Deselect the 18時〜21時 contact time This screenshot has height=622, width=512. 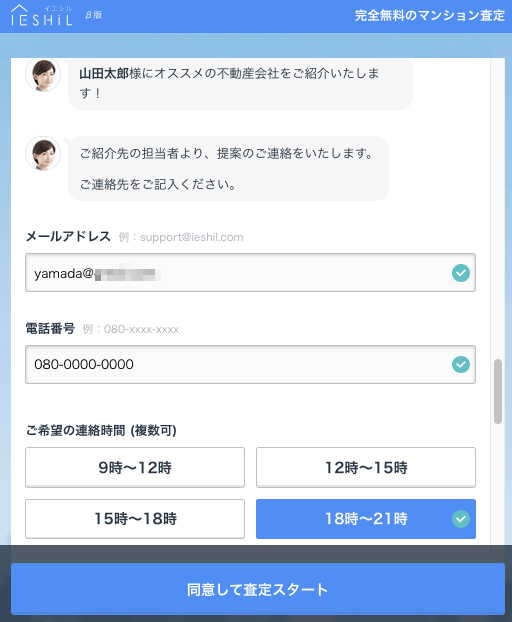click(366, 519)
